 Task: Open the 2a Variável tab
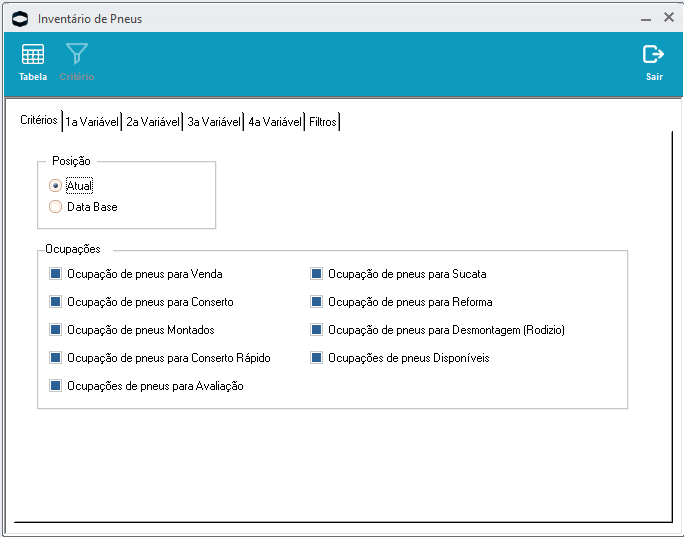click(152, 122)
